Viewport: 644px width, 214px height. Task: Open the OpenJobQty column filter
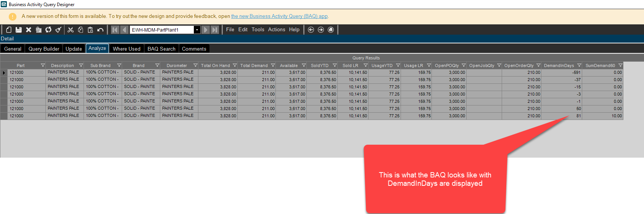(499, 65)
